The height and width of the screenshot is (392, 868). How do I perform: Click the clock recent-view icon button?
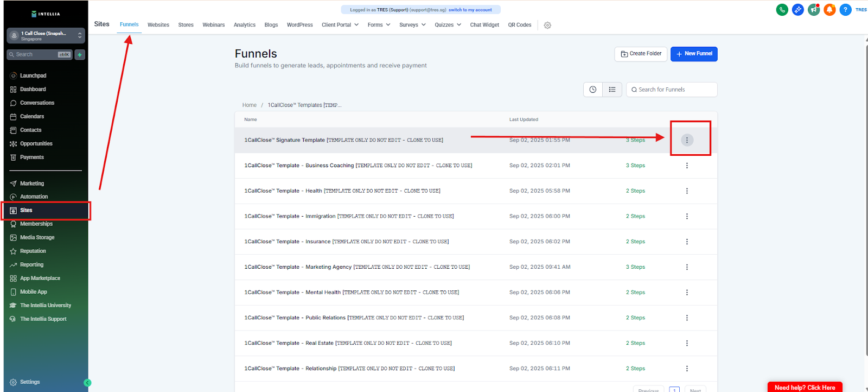(x=593, y=90)
